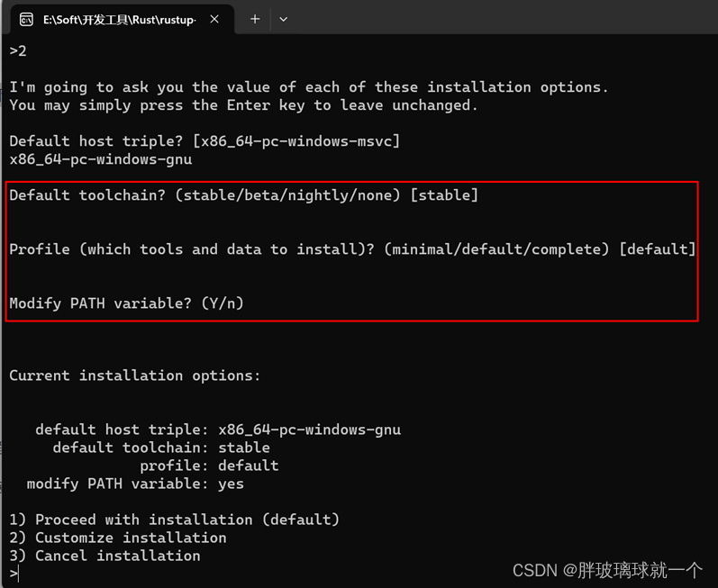Click the "1) Proceed with installation (default)" line
718x588 pixels.
175,520
